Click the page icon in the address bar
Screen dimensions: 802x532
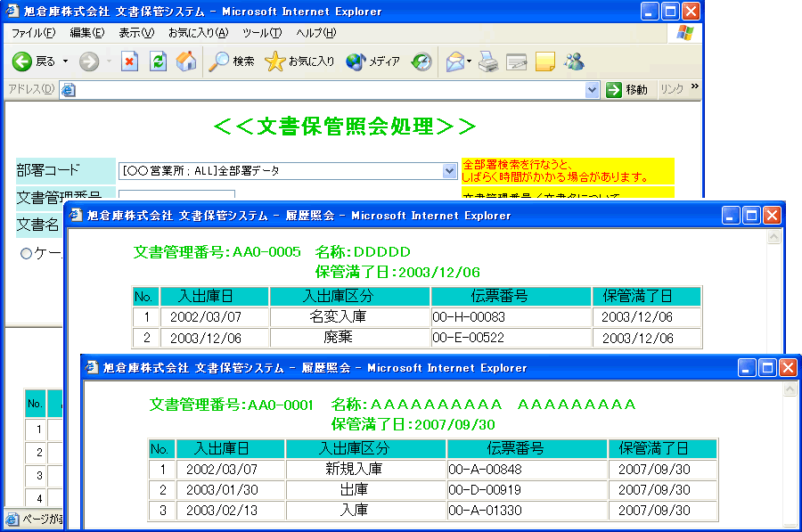68,90
